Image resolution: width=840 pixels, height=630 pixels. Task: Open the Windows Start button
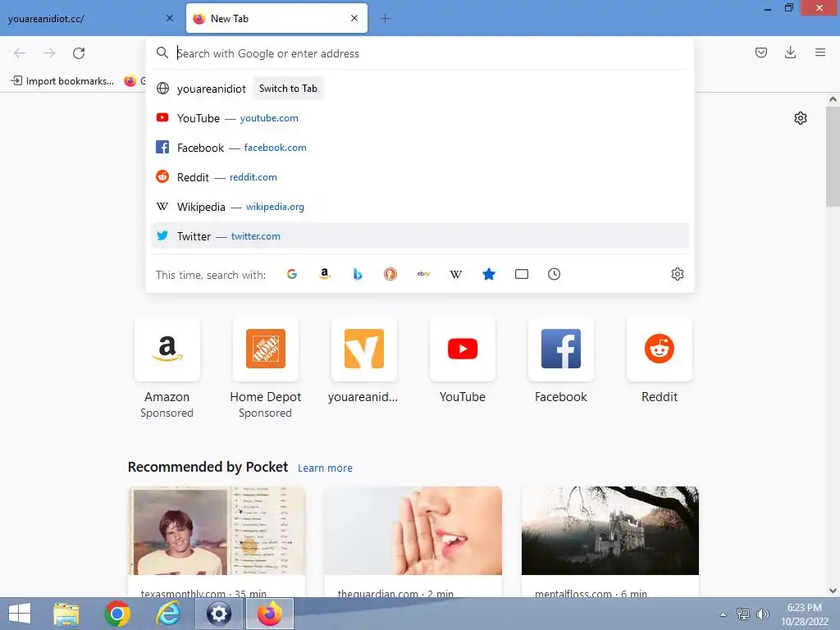tap(20, 614)
